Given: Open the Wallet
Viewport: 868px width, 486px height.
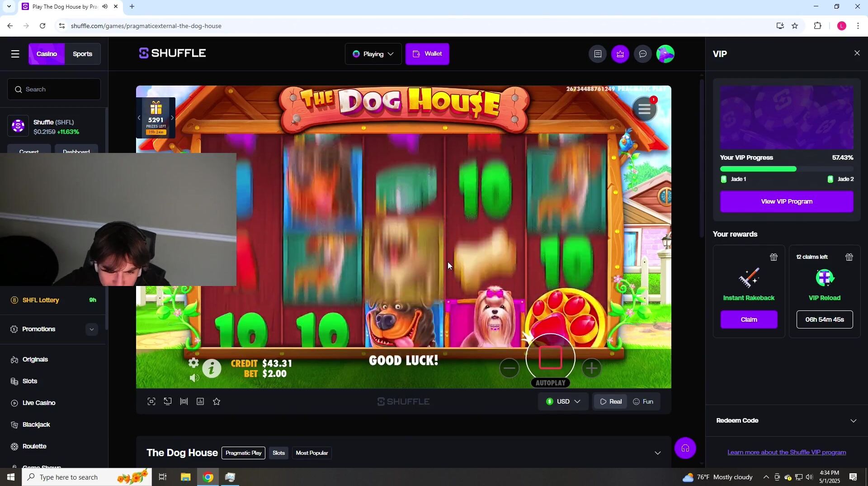Looking at the screenshot, I should coord(427,54).
